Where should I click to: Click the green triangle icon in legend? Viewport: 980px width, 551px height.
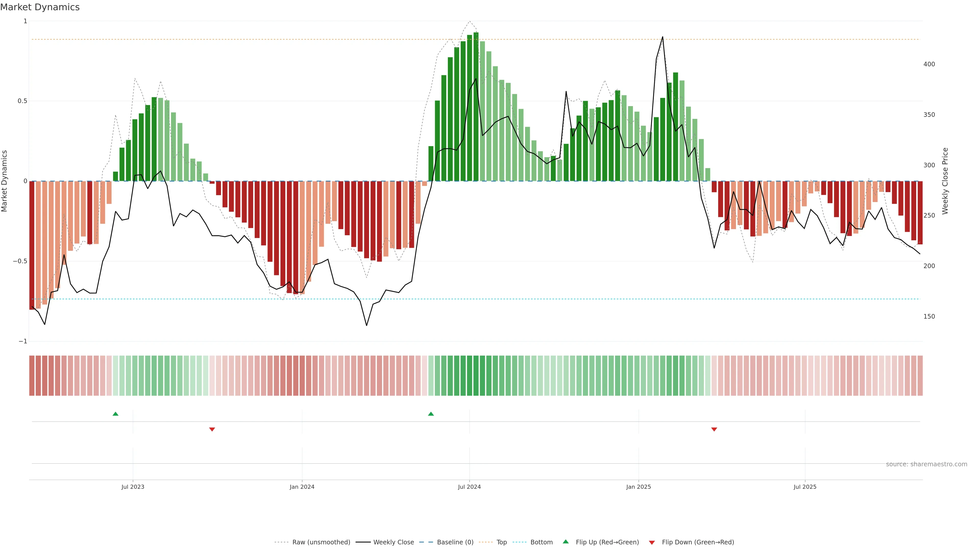point(566,542)
